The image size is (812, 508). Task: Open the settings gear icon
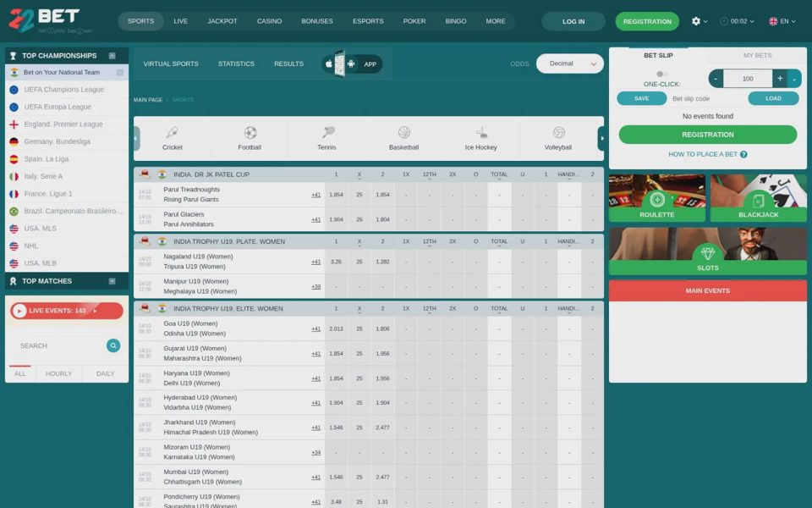point(695,21)
